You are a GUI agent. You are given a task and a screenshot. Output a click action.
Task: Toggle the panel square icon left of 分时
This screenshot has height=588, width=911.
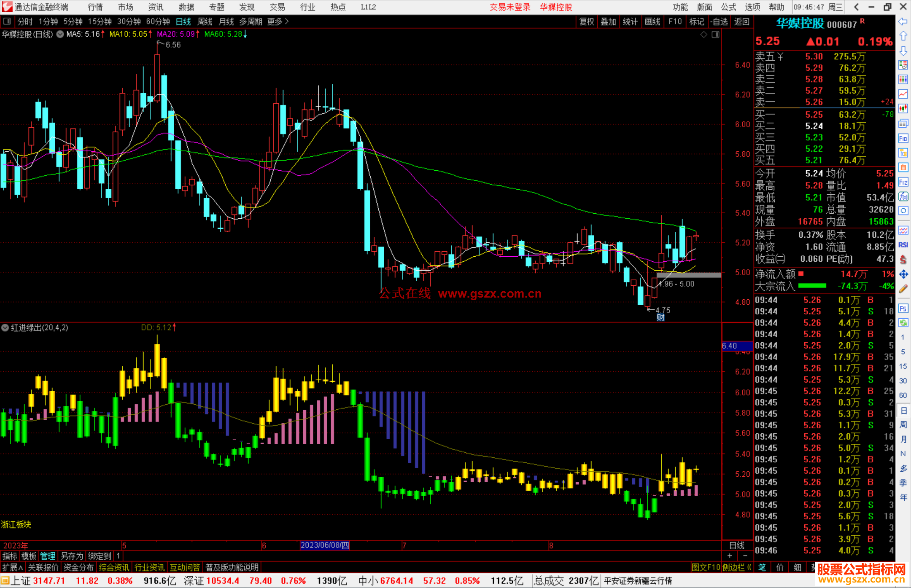click(7, 21)
